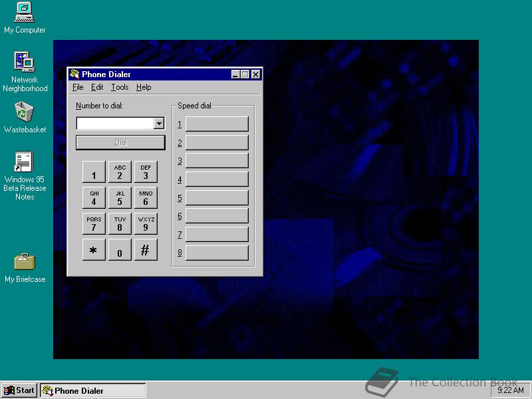Tap keypad digit 0
The height and width of the screenshot is (399, 532).
(x=120, y=250)
